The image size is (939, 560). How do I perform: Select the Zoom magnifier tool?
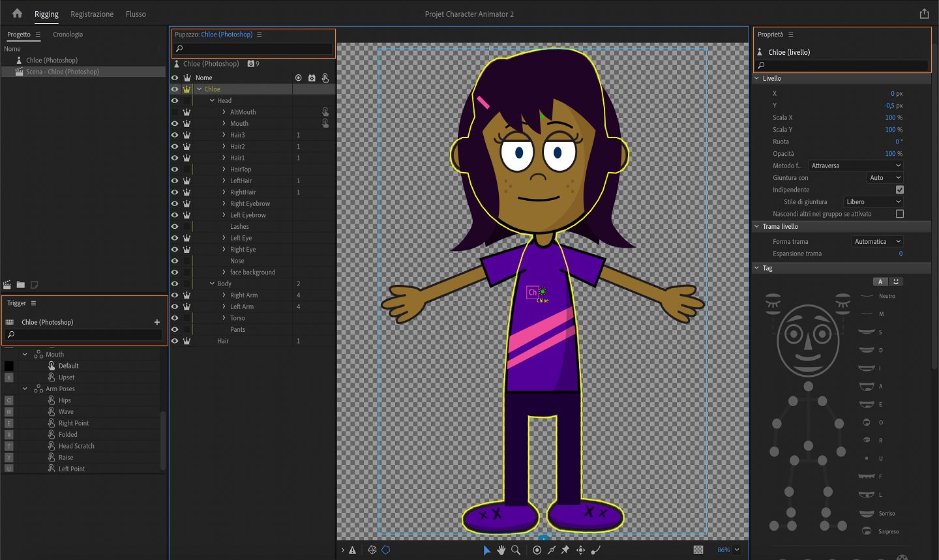(x=516, y=550)
